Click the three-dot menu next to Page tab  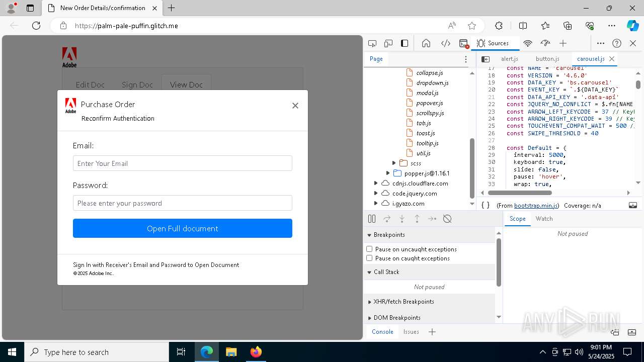click(466, 59)
